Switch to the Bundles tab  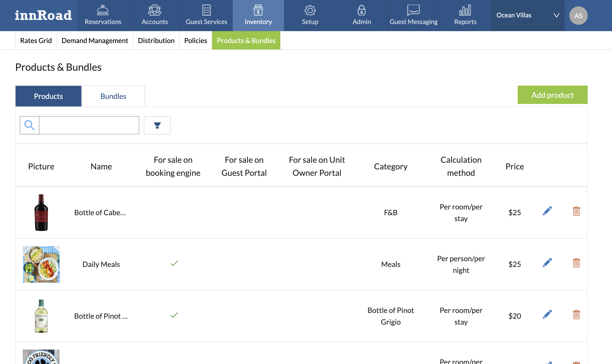point(113,96)
